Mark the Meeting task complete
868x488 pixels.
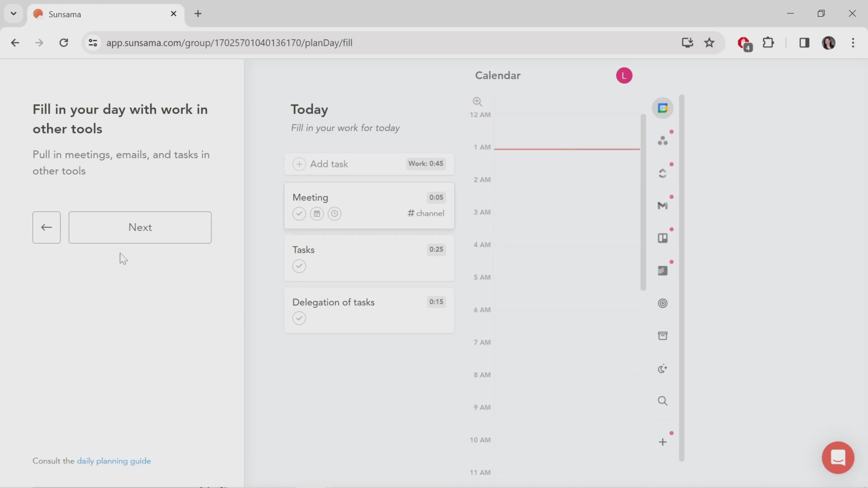point(299,213)
